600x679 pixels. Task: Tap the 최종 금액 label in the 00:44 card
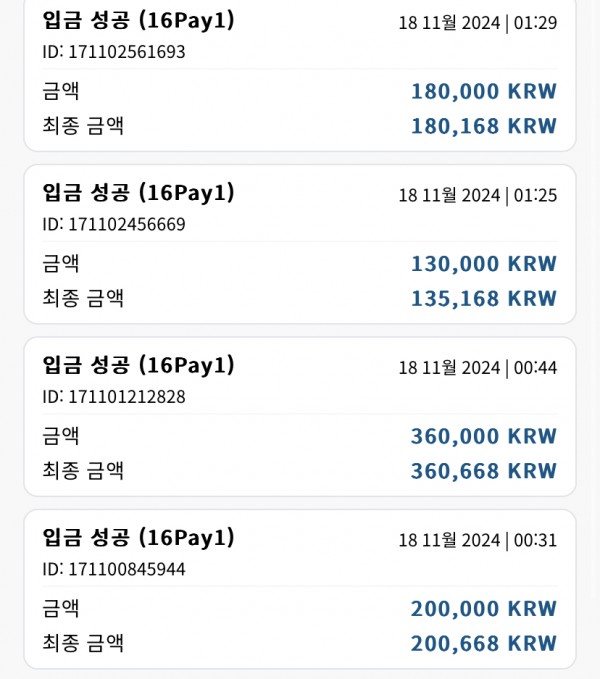[83, 471]
